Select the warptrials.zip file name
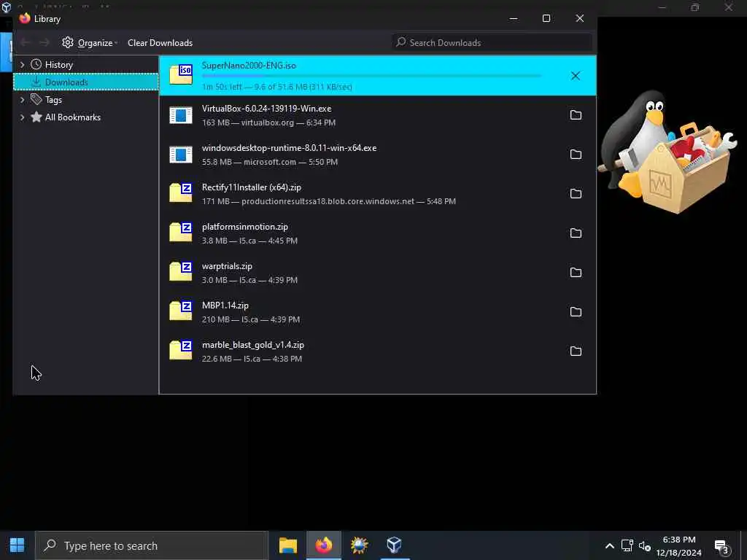Viewport: 747px width, 560px height. (228, 266)
